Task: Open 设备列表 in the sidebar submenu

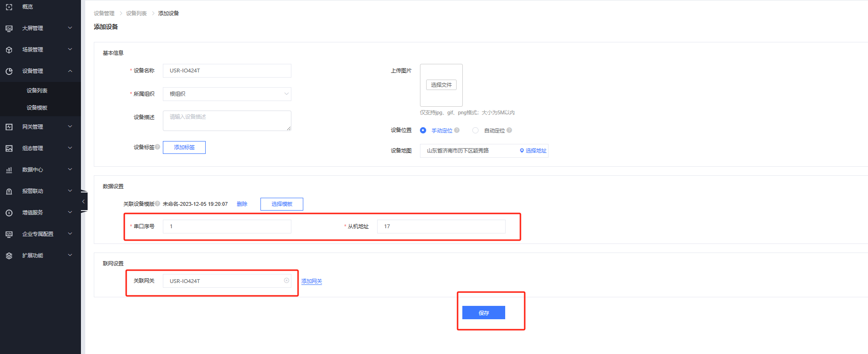Action: 37,91
